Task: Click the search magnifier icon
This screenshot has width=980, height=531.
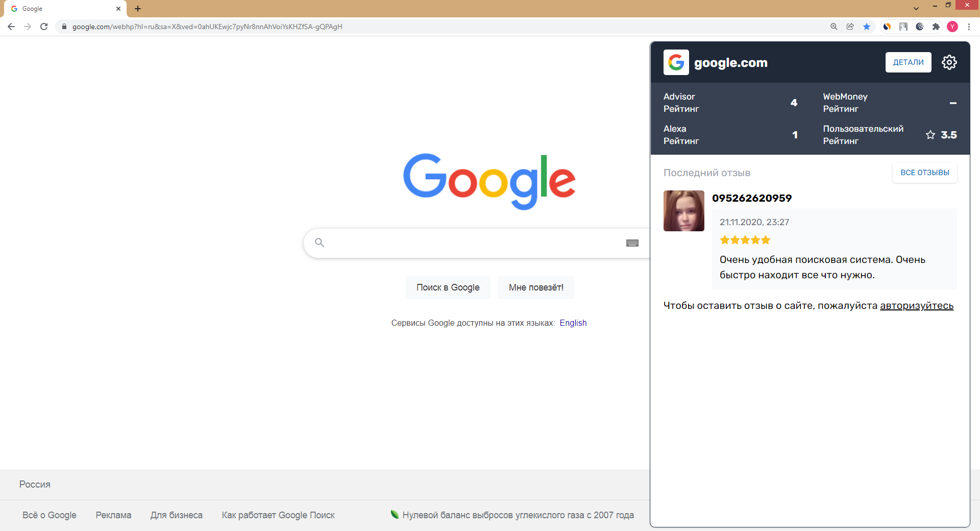Action: tap(320, 243)
